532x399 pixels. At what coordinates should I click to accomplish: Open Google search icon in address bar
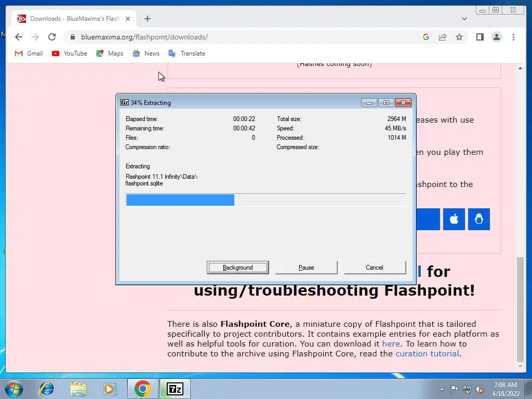(x=426, y=37)
